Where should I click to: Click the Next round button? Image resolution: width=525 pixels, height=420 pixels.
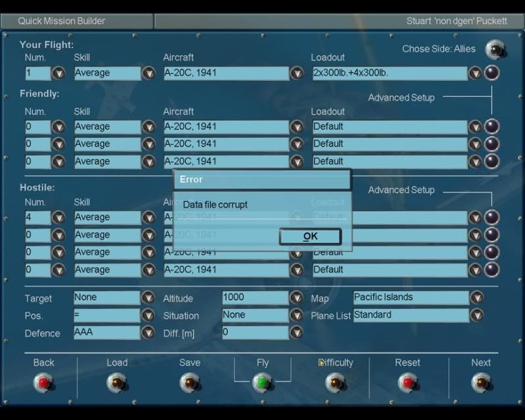(481, 383)
